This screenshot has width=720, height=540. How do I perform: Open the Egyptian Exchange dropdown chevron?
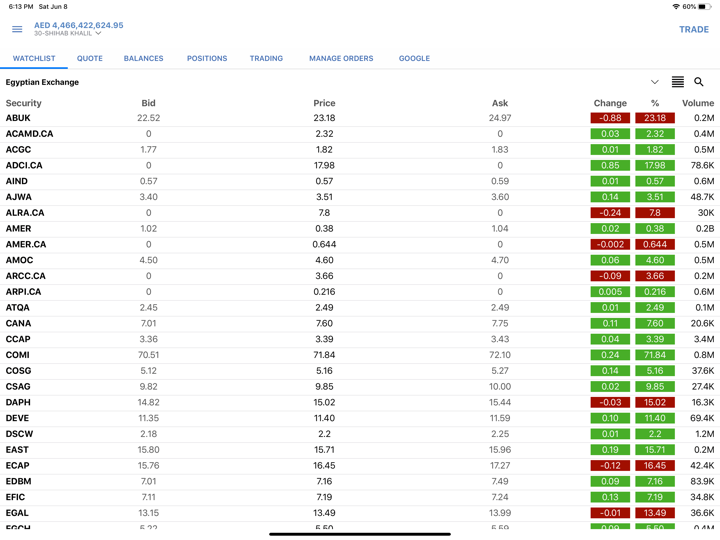click(x=654, y=82)
